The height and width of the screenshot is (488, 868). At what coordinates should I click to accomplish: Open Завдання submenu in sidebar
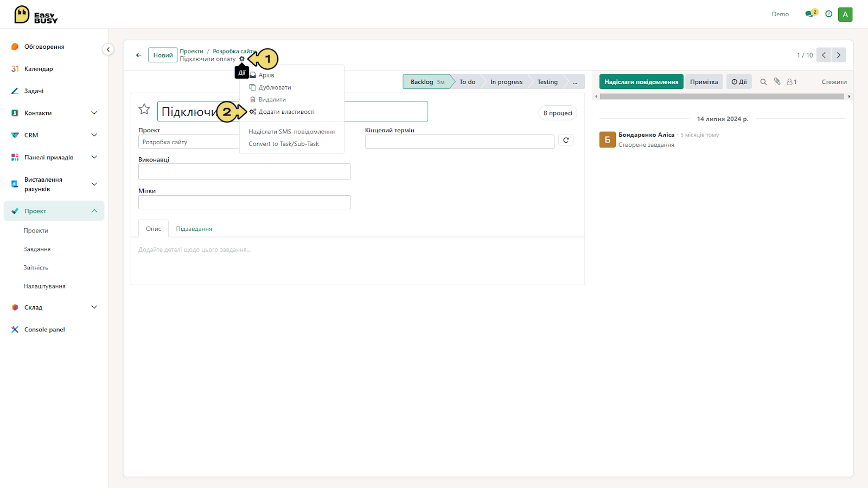(x=37, y=249)
